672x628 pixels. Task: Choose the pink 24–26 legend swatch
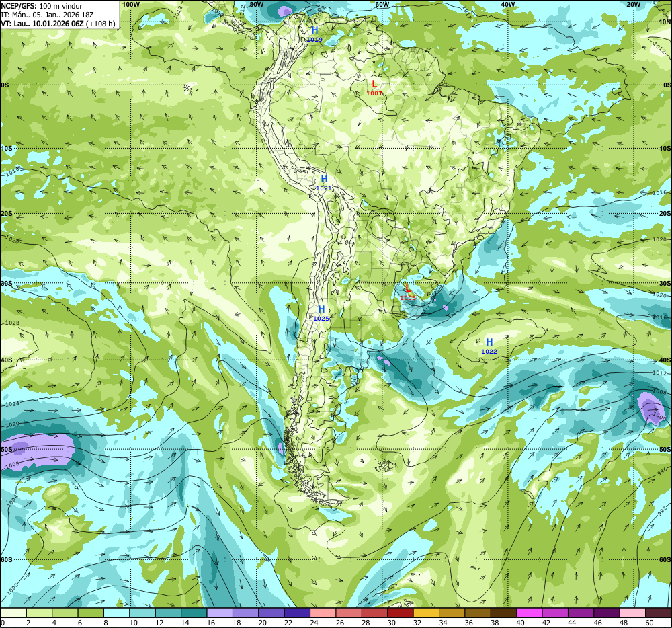pos(323,613)
